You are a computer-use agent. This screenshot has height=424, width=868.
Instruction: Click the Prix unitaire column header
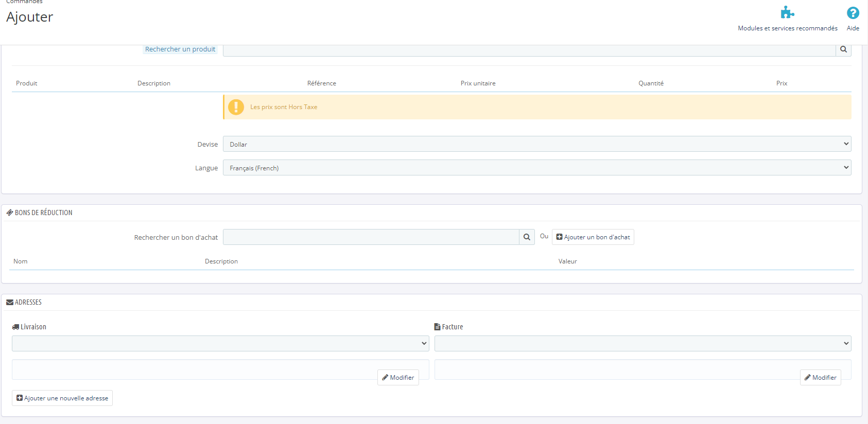tap(478, 83)
